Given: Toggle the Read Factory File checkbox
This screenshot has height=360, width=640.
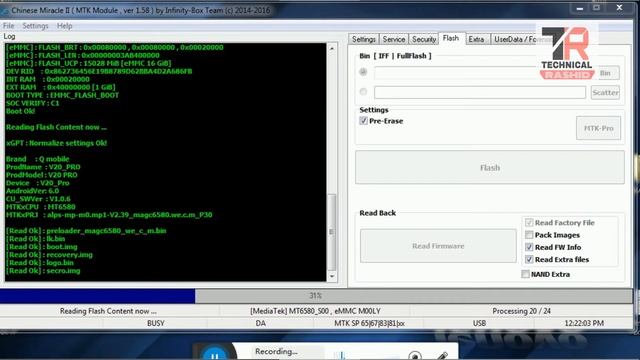Looking at the screenshot, I should [529, 222].
